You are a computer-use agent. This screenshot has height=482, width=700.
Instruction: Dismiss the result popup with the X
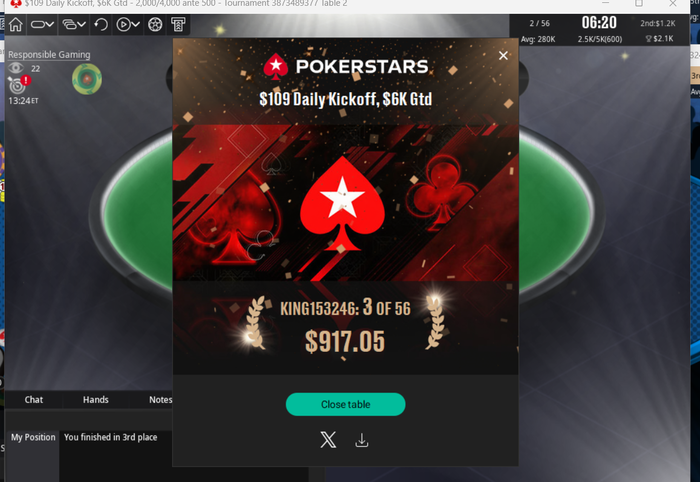point(503,55)
